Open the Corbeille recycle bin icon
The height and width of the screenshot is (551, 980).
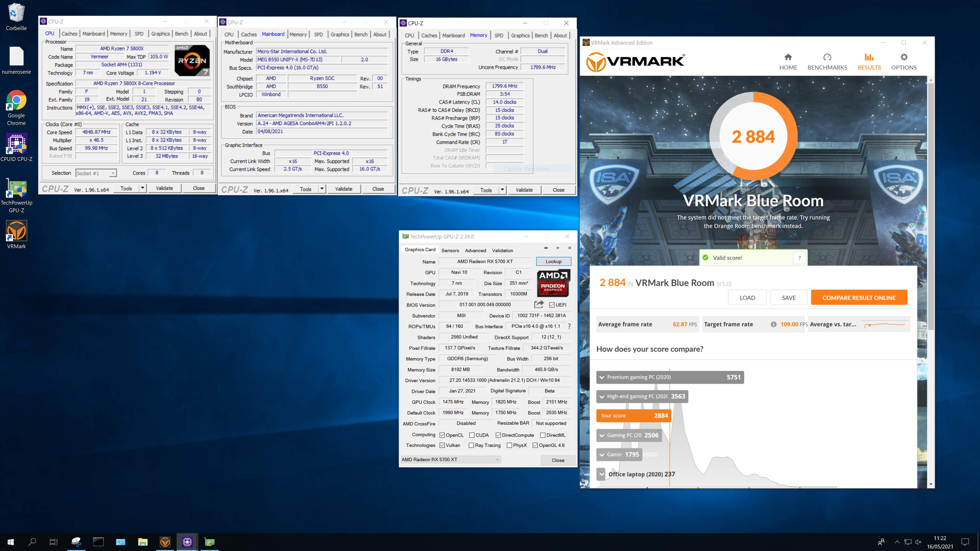pyautogui.click(x=16, y=17)
